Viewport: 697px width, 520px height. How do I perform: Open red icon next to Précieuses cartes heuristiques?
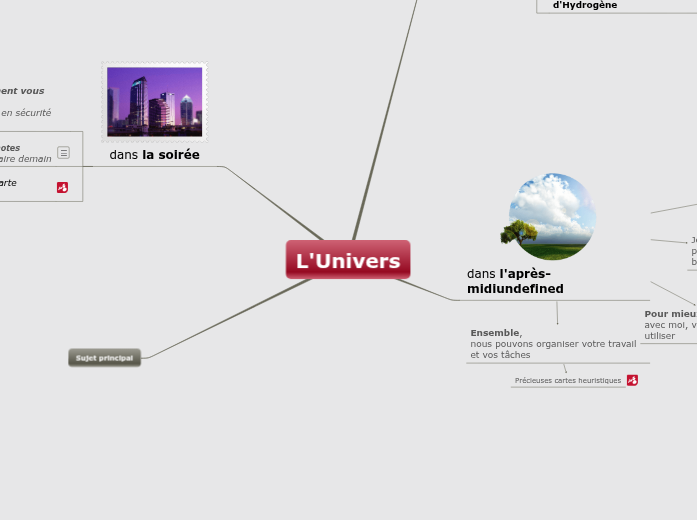click(x=632, y=380)
